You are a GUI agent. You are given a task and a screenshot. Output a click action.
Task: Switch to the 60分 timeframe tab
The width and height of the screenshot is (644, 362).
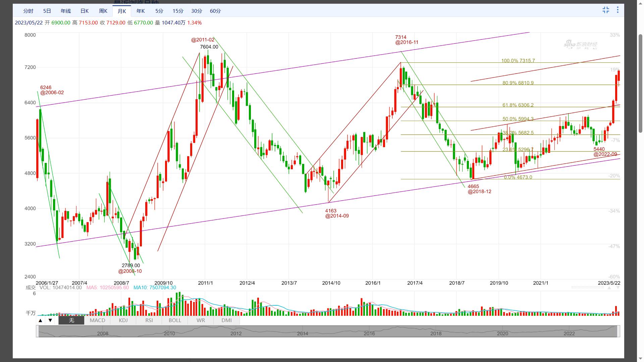(x=215, y=11)
